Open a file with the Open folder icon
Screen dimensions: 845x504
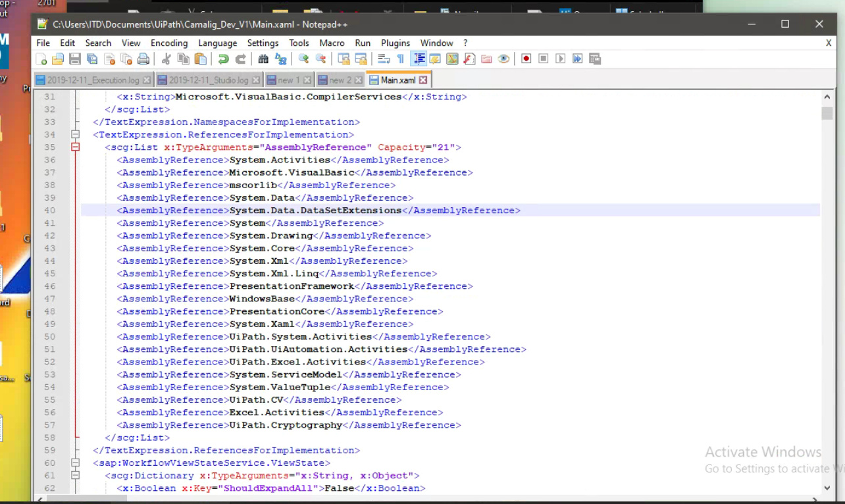(57, 59)
